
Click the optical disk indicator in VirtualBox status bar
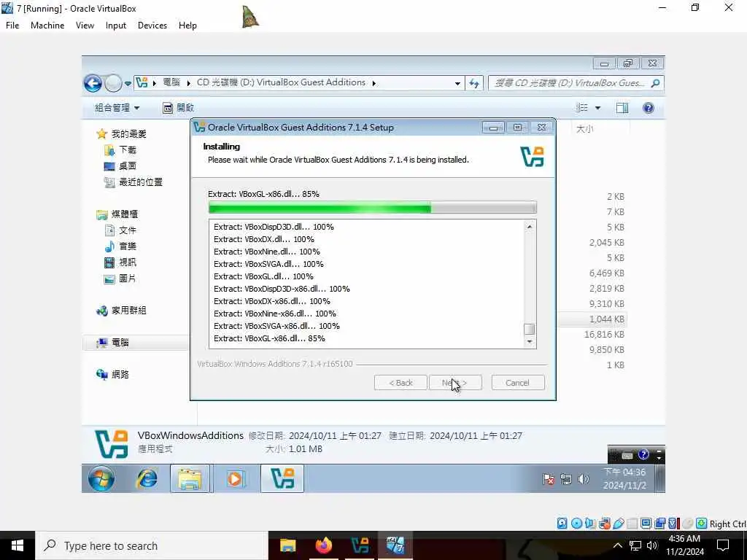576,524
